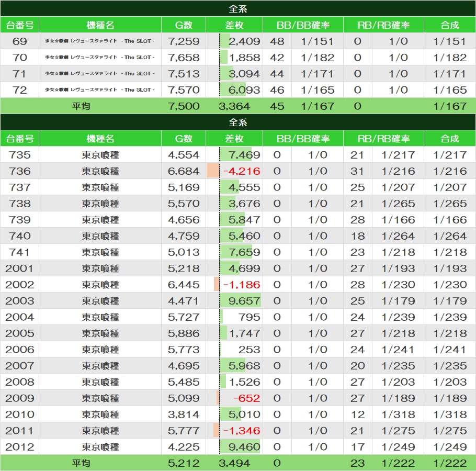Click BB/BB確率 header in top table
Image resolution: width=476 pixels, height=471 pixels.
click(x=303, y=25)
